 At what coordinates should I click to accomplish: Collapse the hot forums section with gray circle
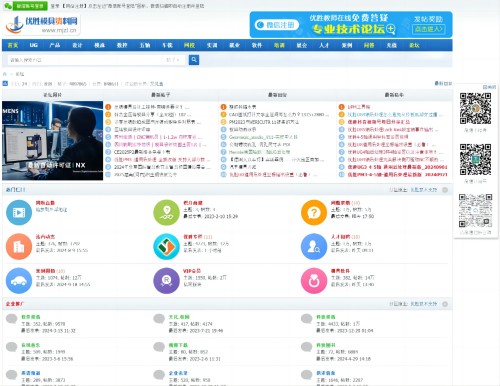(445, 190)
